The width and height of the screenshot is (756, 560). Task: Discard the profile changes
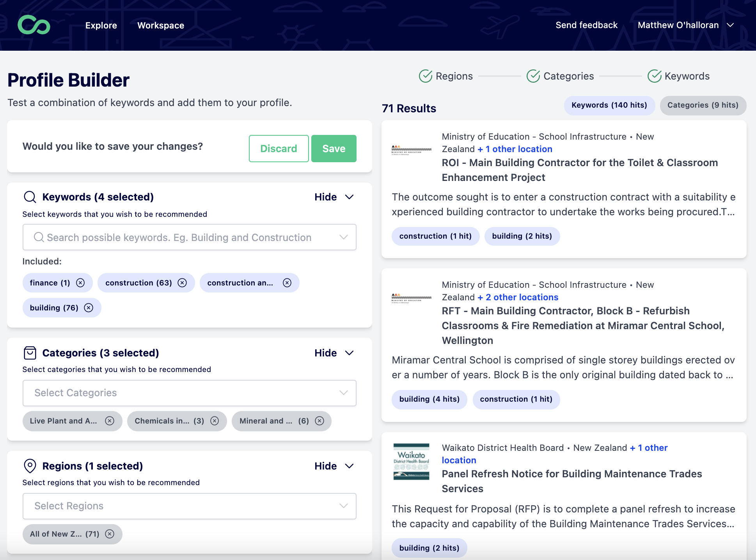[279, 149]
